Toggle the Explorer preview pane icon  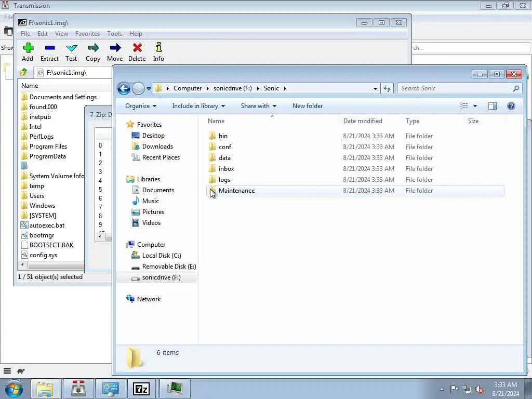pos(493,106)
